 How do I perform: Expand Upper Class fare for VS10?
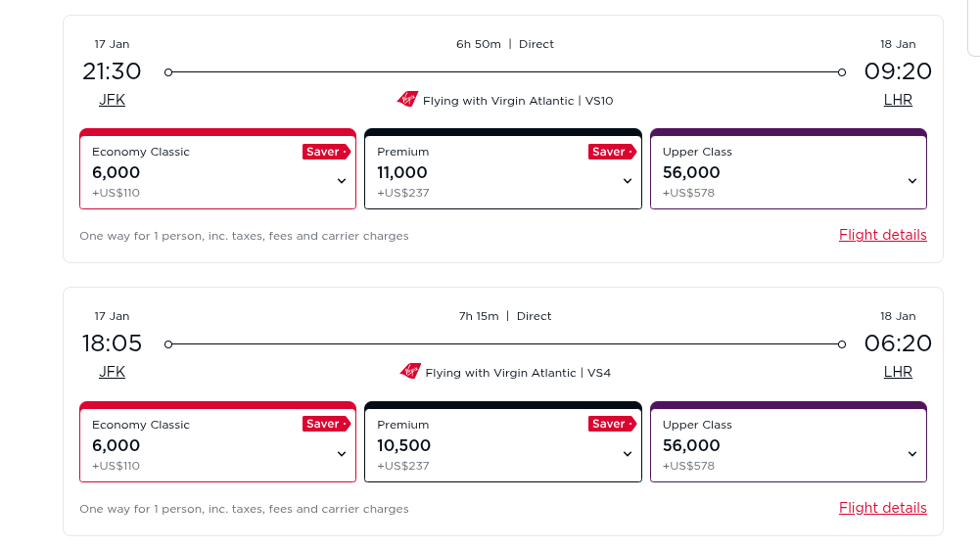[x=912, y=180]
